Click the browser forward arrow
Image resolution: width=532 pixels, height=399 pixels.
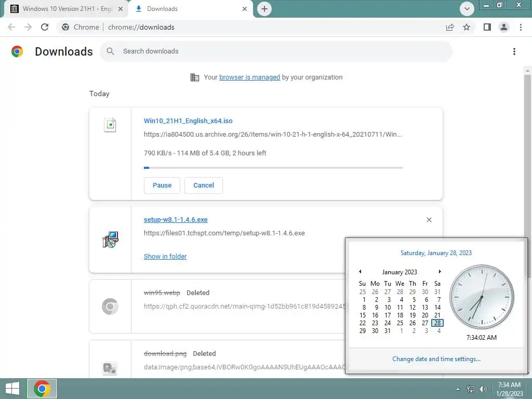28,27
